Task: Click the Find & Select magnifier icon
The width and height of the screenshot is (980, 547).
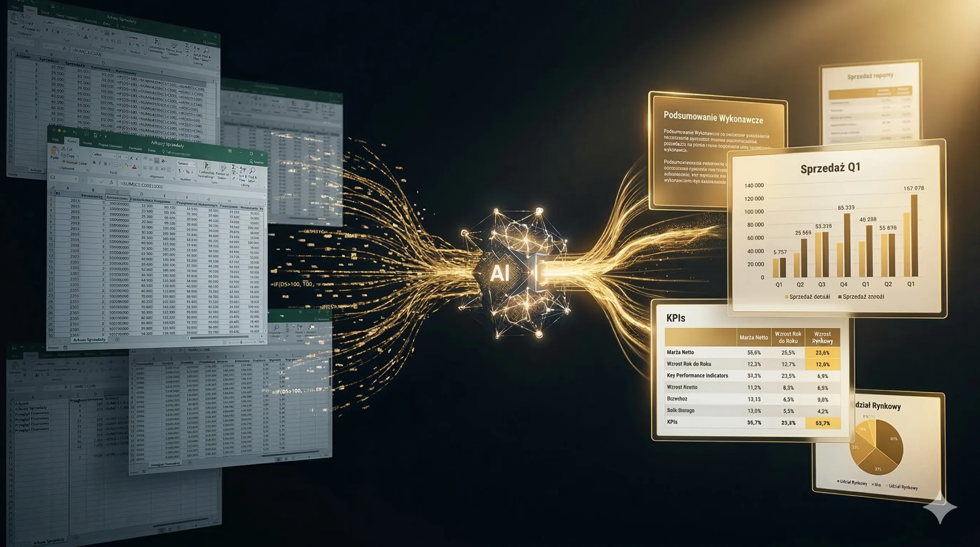Action: pyautogui.click(x=253, y=170)
